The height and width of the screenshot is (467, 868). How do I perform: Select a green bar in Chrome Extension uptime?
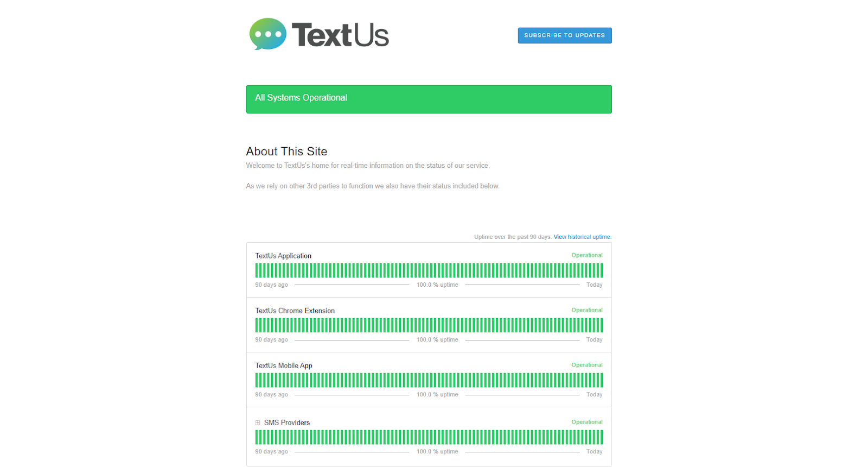click(x=429, y=325)
